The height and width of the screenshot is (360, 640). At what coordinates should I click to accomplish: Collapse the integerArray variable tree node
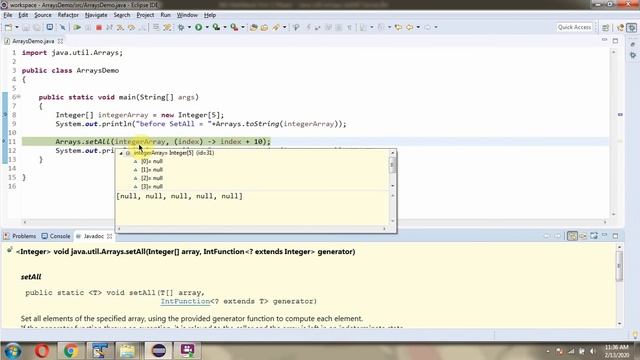pos(121,153)
